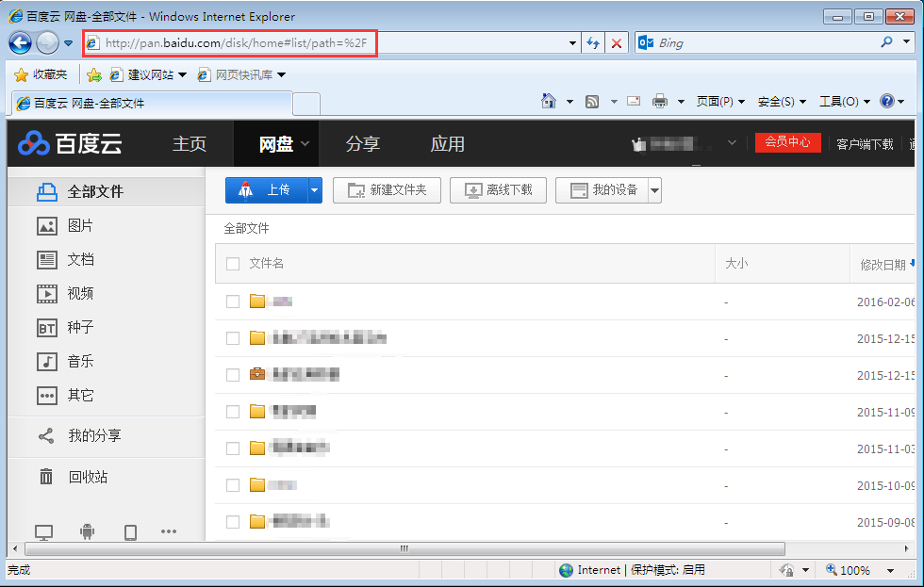The image size is (924, 587).
Task: Click the Android icon in sidebar bottom
Action: pyautogui.click(x=87, y=531)
